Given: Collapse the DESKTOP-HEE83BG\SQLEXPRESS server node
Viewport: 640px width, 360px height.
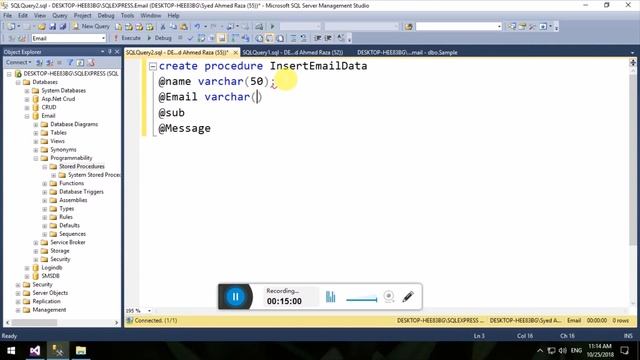Looking at the screenshot, I should 9,74.
